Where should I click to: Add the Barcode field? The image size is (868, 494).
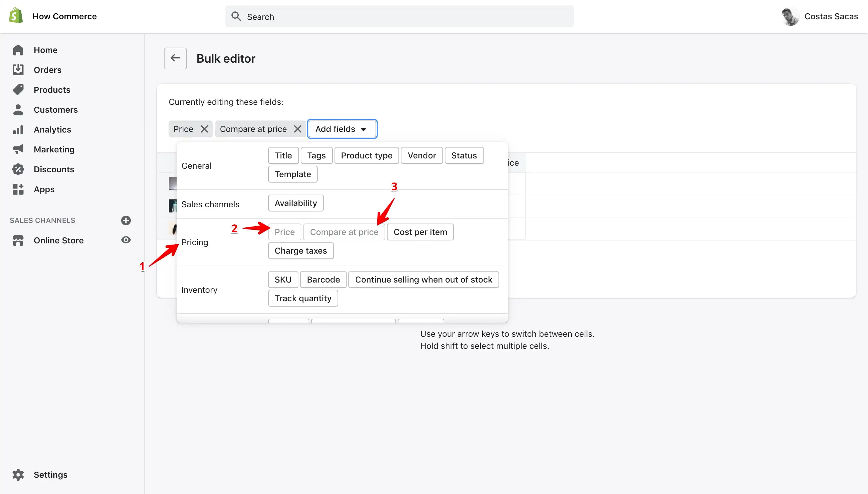tap(323, 280)
